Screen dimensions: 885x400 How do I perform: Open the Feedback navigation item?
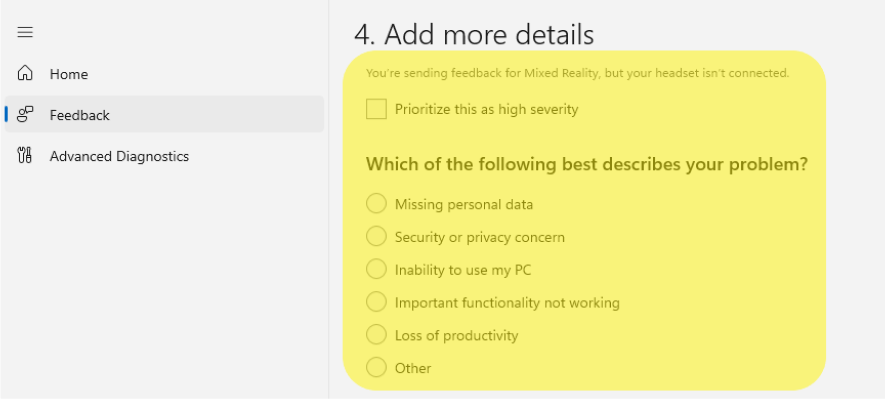[164, 115]
